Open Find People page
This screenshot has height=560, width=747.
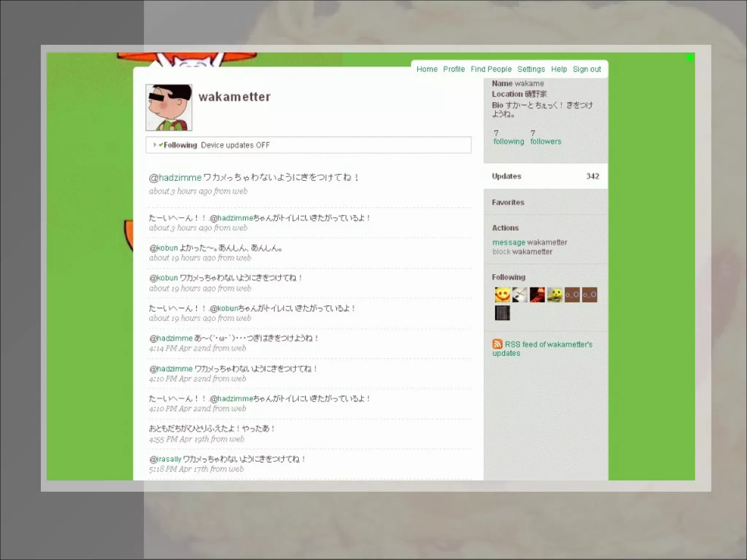tap(491, 69)
